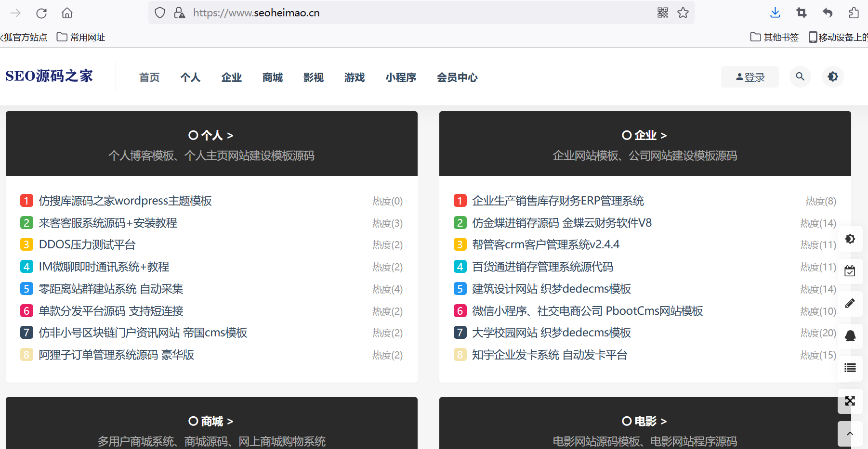Open IM微聊即时通讯系统+教程
This screenshot has width=868, height=449.
[104, 267]
